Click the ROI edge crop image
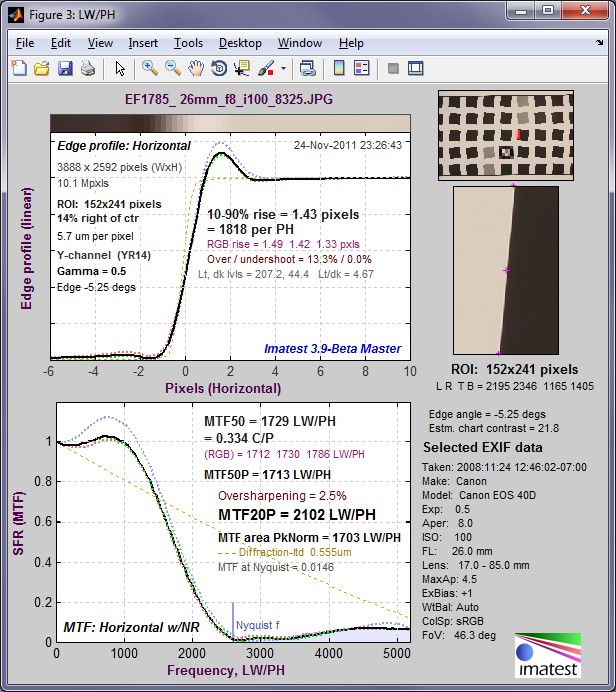 [506, 270]
